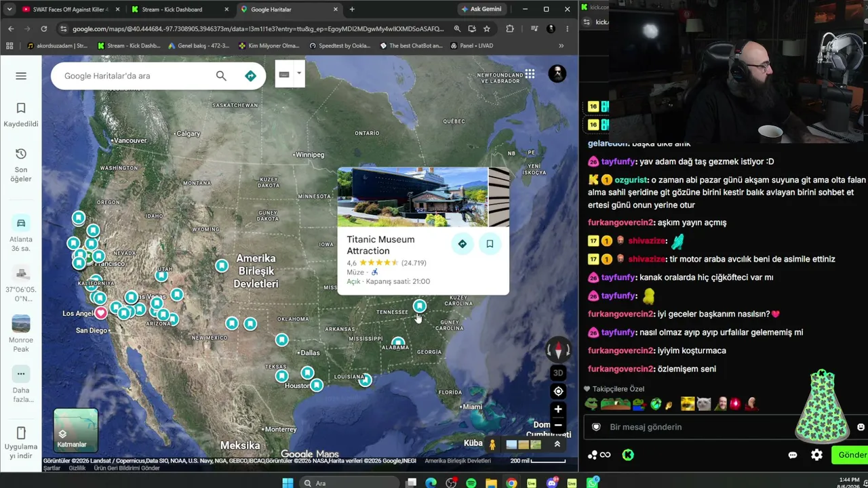Show more bookmarks with the overflow chevron

point(561,46)
